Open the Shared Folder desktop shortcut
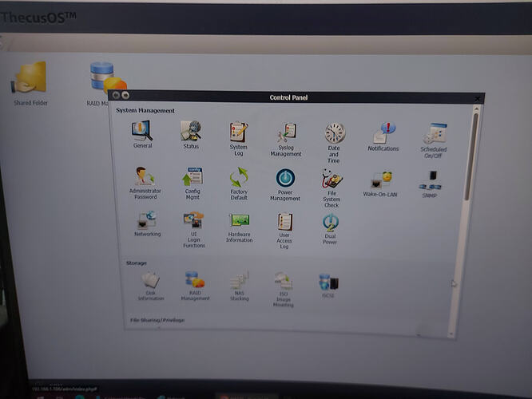532x399 pixels. [x=30, y=80]
